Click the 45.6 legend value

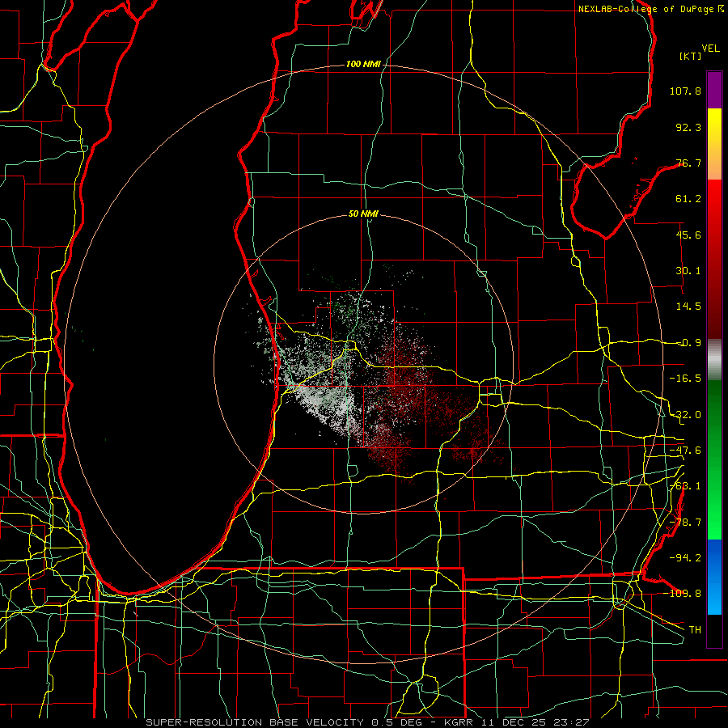pos(688,235)
